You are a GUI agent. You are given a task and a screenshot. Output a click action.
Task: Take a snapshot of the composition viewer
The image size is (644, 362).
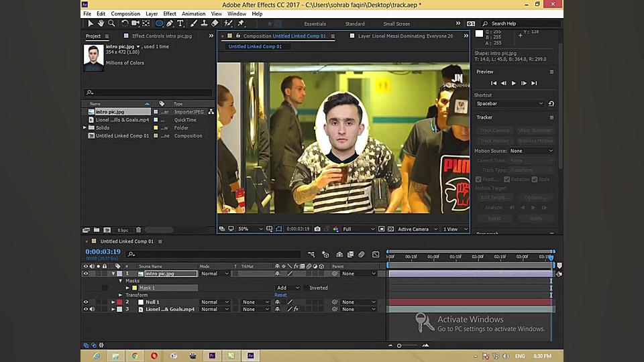317,229
